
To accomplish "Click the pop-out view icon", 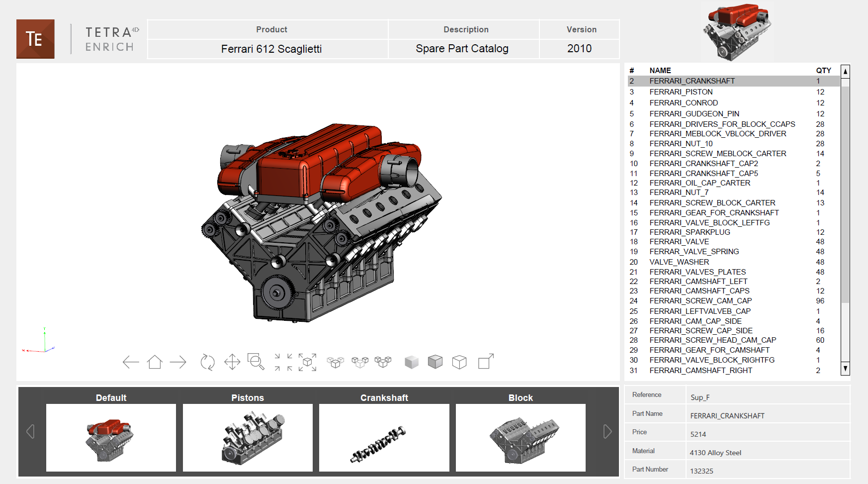I will [486, 362].
